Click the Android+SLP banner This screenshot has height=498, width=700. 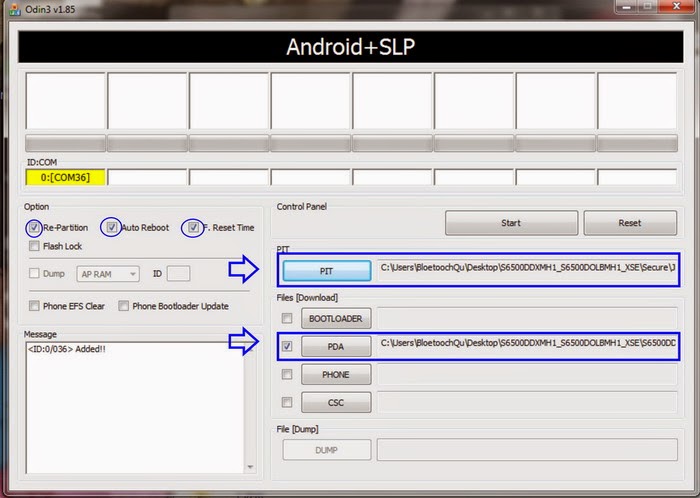[x=350, y=46]
